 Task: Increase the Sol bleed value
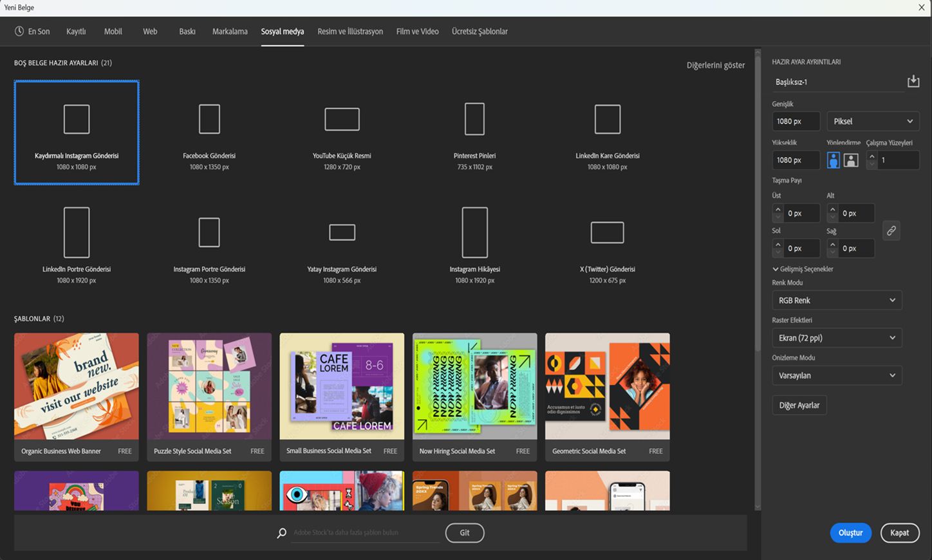(778, 245)
